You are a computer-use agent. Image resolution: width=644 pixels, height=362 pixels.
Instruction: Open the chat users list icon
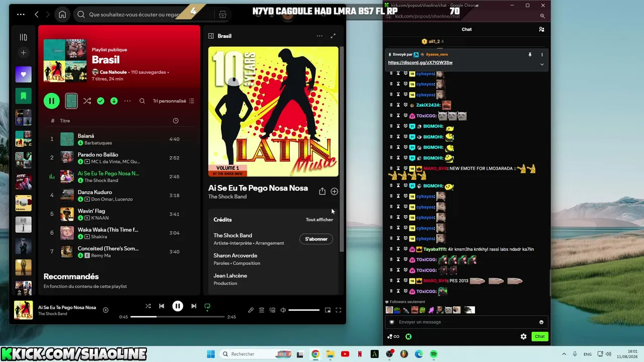coord(541,29)
